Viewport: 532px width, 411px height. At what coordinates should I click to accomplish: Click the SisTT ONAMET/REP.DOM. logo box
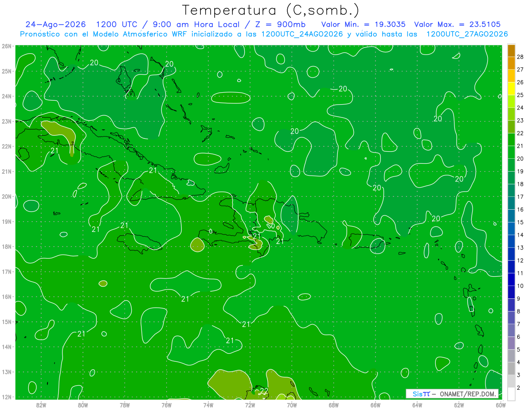(x=452, y=394)
